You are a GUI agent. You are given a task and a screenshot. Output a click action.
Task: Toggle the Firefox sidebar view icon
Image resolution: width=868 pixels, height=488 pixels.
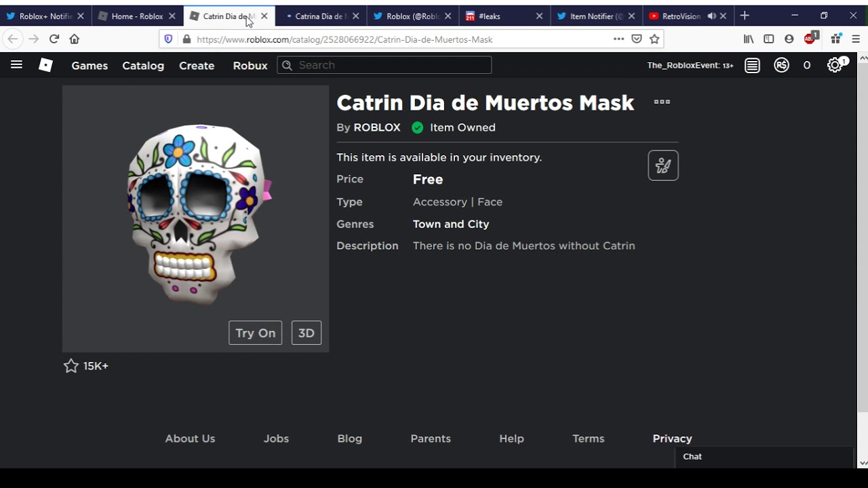click(769, 39)
